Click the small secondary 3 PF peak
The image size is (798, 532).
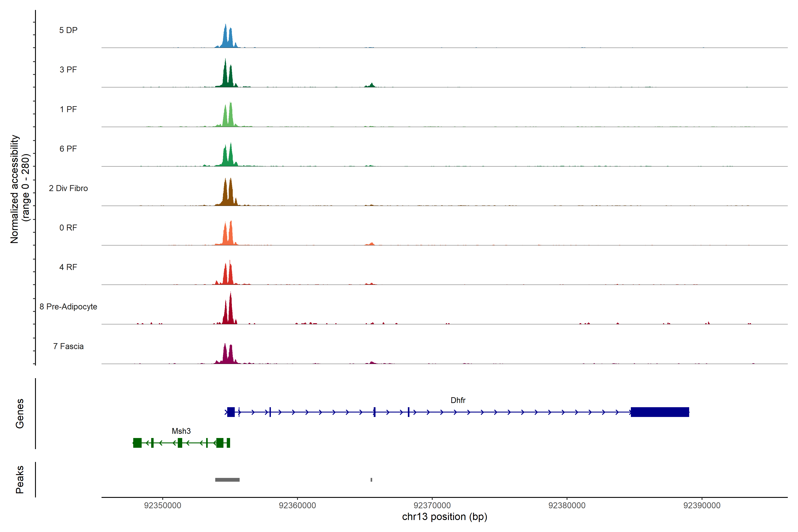[x=372, y=85]
